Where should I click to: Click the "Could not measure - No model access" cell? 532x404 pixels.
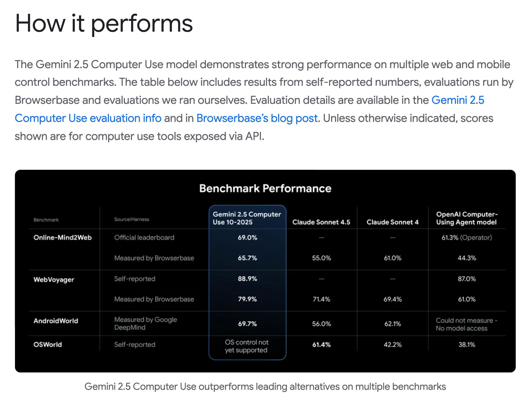coord(466,324)
